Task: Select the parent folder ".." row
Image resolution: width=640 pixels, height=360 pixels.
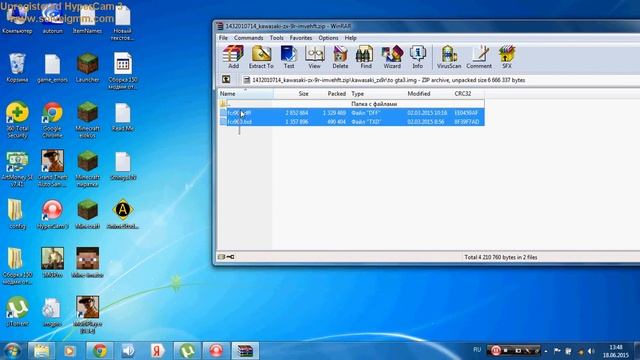Action: 352,104
